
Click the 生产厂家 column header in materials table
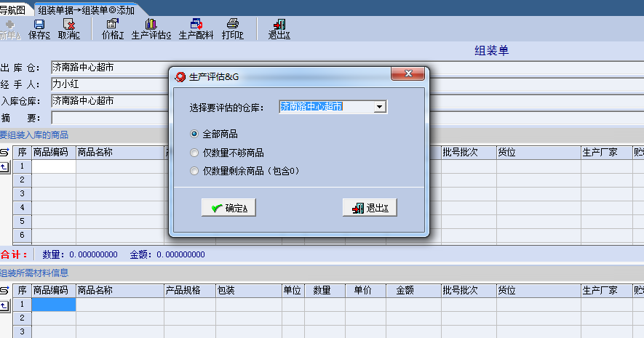click(x=600, y=290)
